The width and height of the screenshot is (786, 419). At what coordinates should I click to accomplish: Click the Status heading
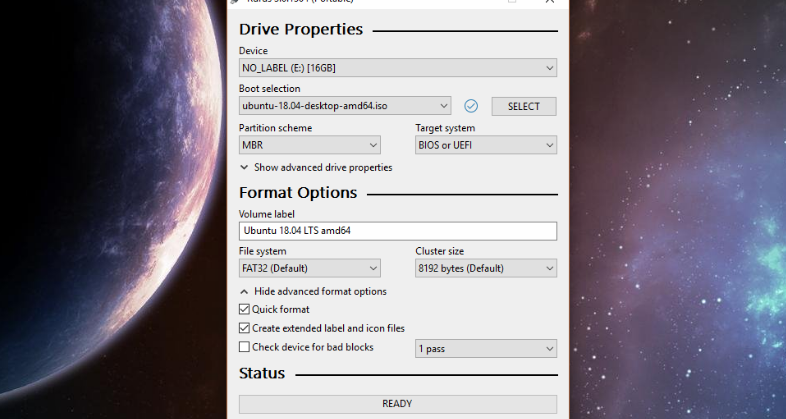(x=262, y=373)
